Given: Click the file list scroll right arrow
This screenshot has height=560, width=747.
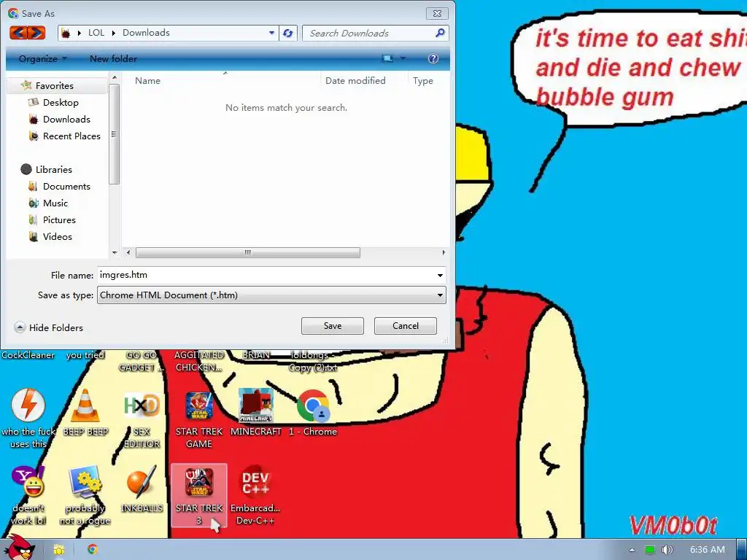Looking at the screenshot, I should [x=444, y=252].
